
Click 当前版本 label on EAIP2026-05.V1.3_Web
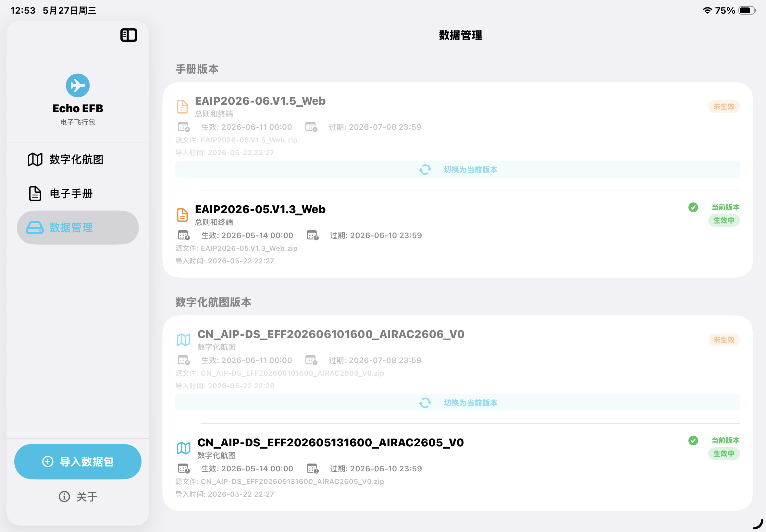coord(726,207)
